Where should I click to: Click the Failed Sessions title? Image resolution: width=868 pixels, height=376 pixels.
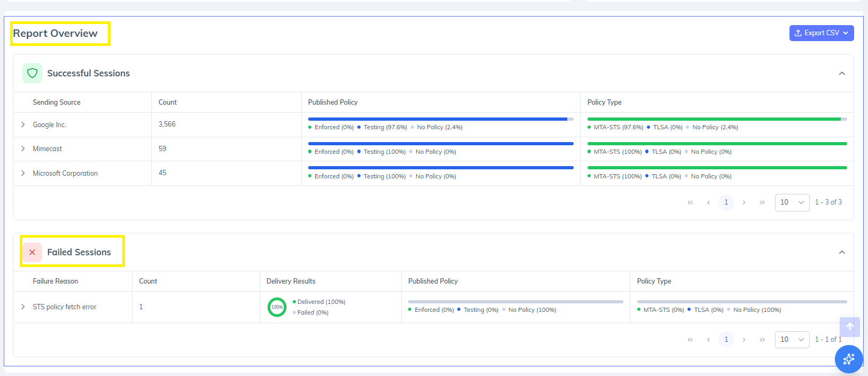pyautogui.click(x=79, y=252)
